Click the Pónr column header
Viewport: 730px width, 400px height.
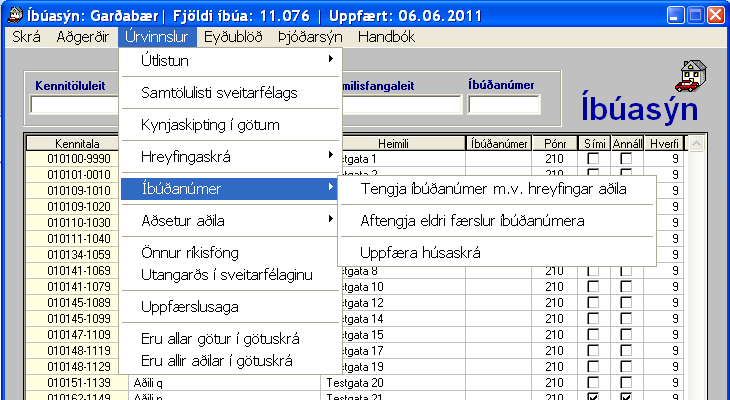coord(555,143)
